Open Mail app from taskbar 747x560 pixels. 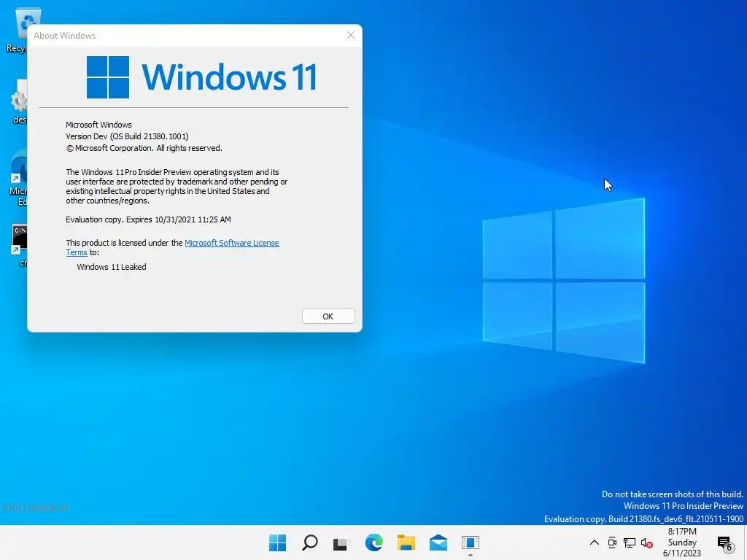[438, 542]
